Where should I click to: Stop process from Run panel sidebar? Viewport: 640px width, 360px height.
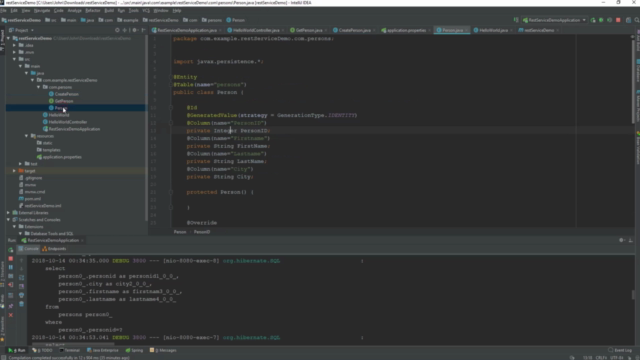[11, 259]
